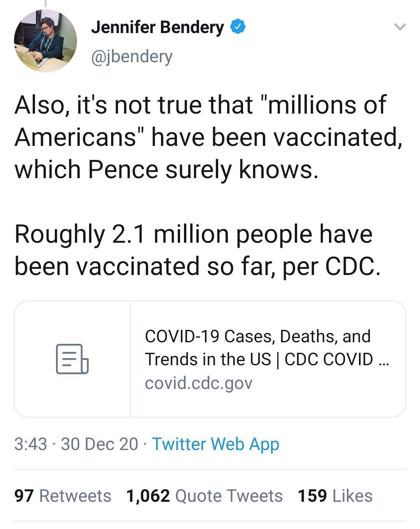420x529 pixels.
Task: Open the 1,062 Quote Tweets list
Action: 205,496
